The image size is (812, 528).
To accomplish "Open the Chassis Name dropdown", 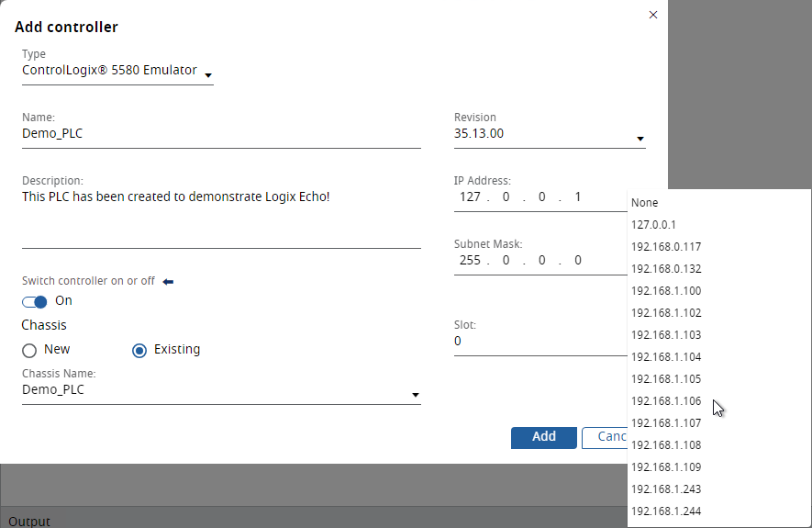I will pyautogui.click(x=221, y=390).
